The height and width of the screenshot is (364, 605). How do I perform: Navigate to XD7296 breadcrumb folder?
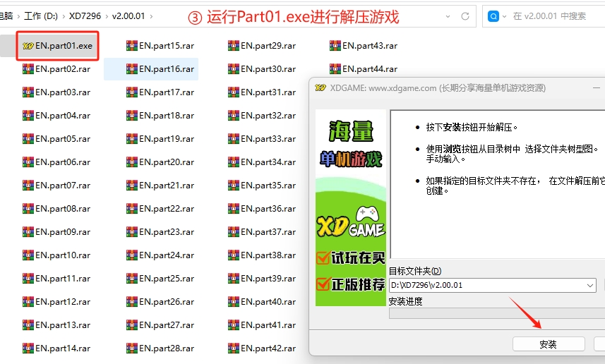[x=83, y=16]
